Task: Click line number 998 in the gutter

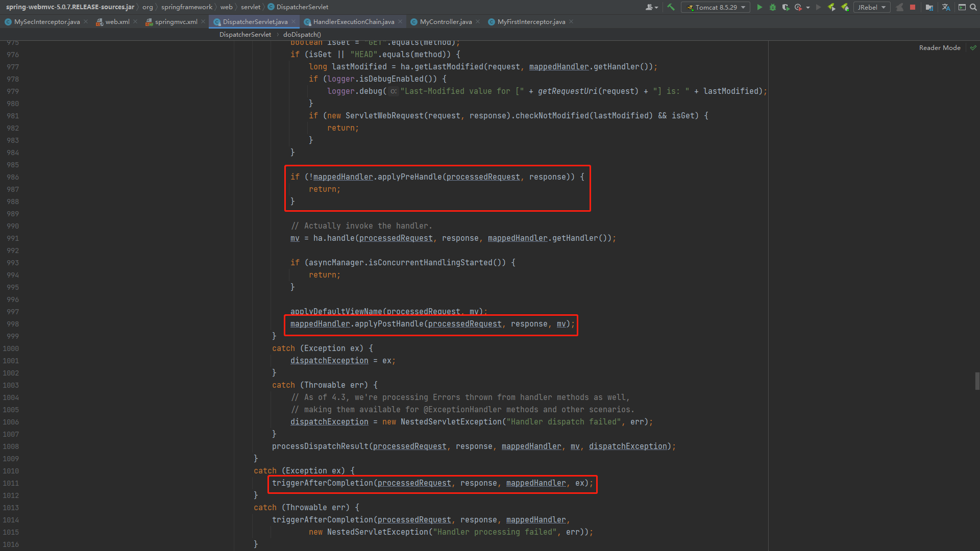Action: 13,324
